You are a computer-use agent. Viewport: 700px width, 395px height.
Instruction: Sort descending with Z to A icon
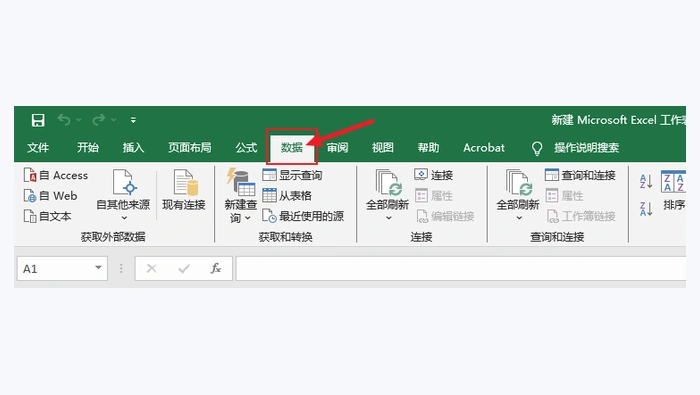[x=646, y=209]
